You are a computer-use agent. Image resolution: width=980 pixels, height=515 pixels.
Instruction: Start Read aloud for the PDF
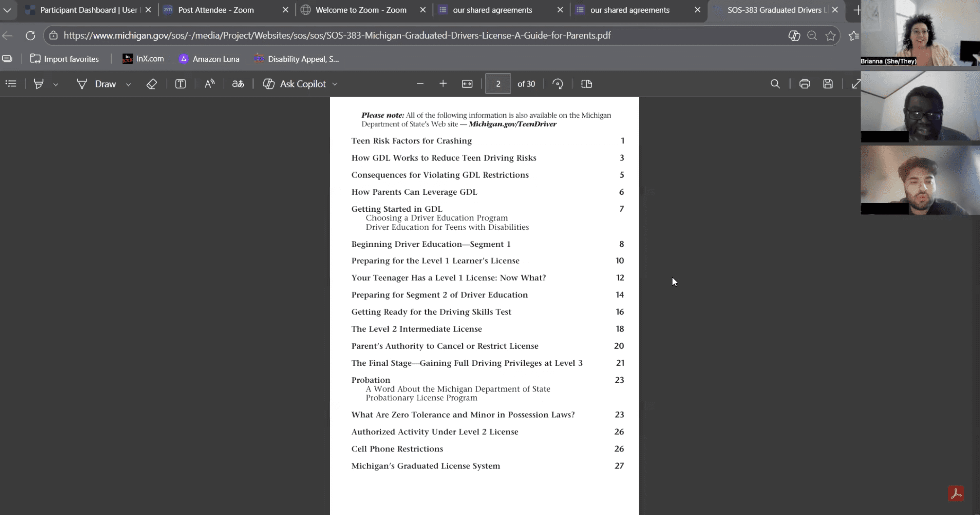pyautogui.click(x=209, y=84)
